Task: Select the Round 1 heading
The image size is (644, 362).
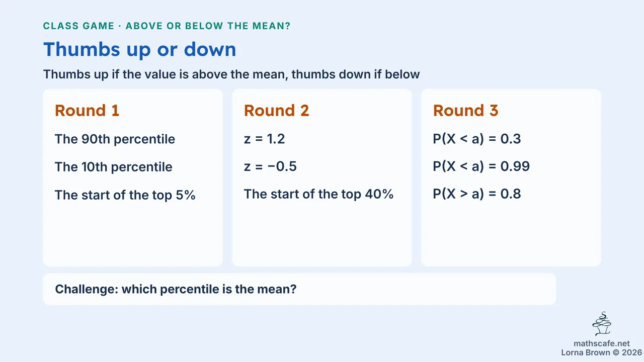Action: point(87,111)
